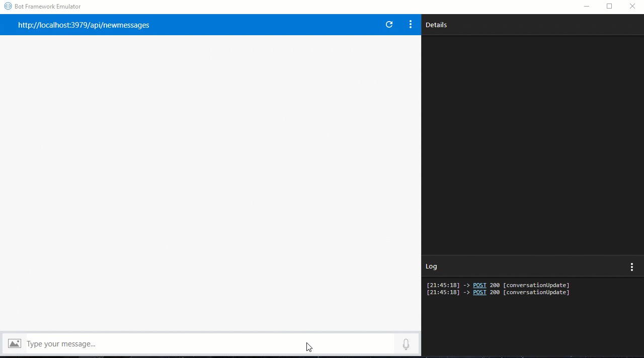Image resolution: width=644 pixels, height=358 pixels.
Task: Open the address bar overflow menu icon
Action: pyautogui.click(x=411, y=24)
